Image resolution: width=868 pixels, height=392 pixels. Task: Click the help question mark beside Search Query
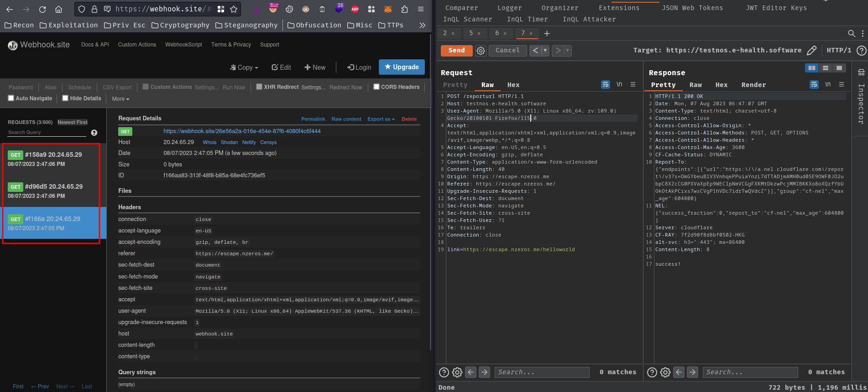94,133
